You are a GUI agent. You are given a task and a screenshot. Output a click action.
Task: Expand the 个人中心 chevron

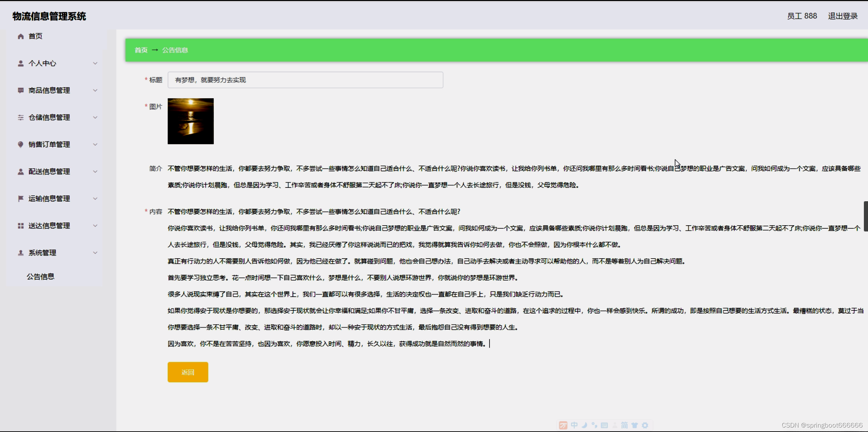[95, 64]
